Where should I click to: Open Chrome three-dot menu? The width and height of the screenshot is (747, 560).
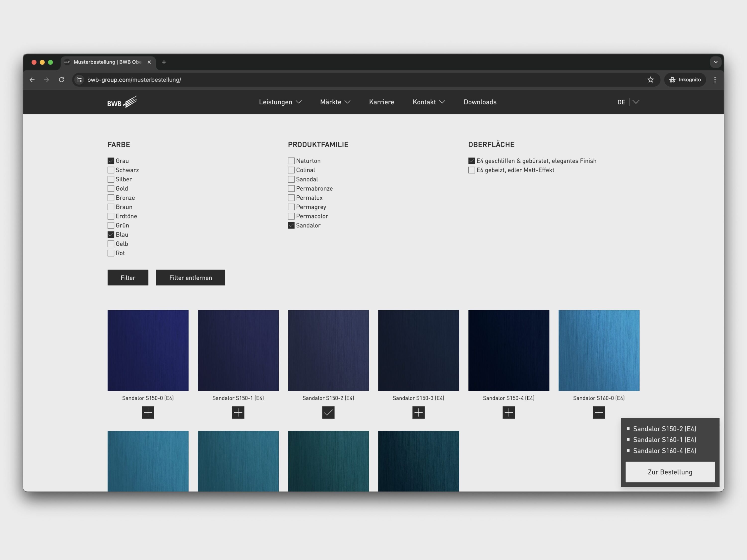[715, 80]
